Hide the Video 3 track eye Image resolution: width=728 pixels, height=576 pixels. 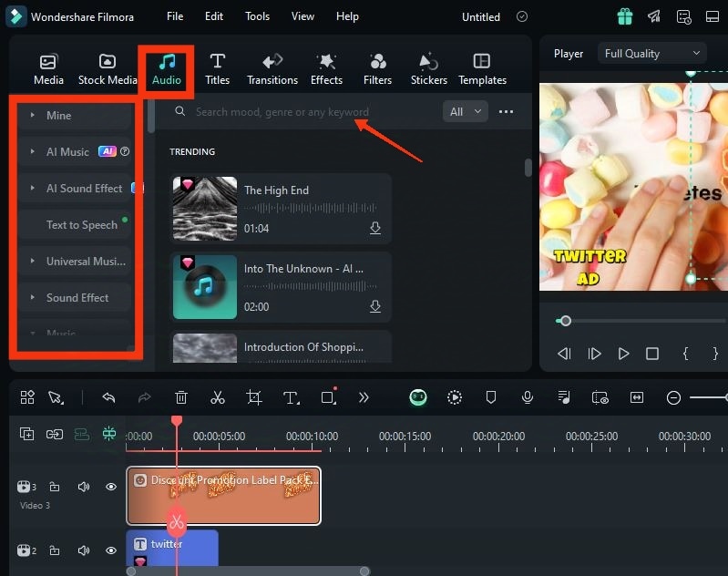(111, 487)
